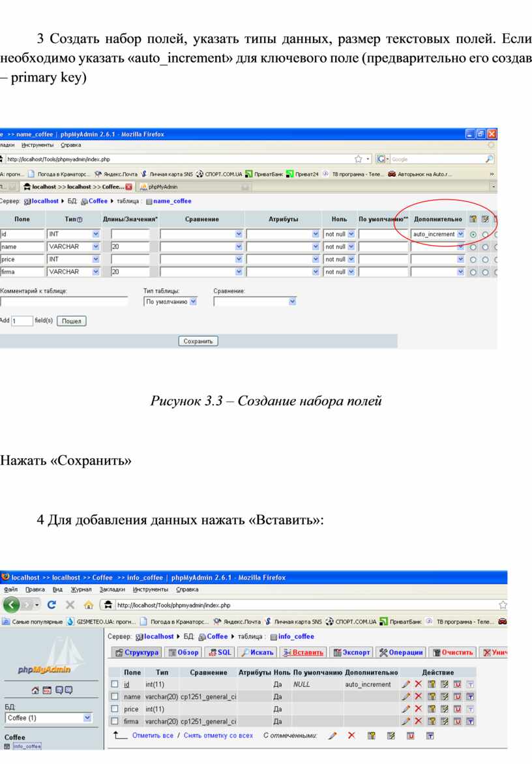Click the pencil edit icon for id field
Viewport: 532px width, 764px height.
click(406, 684)
